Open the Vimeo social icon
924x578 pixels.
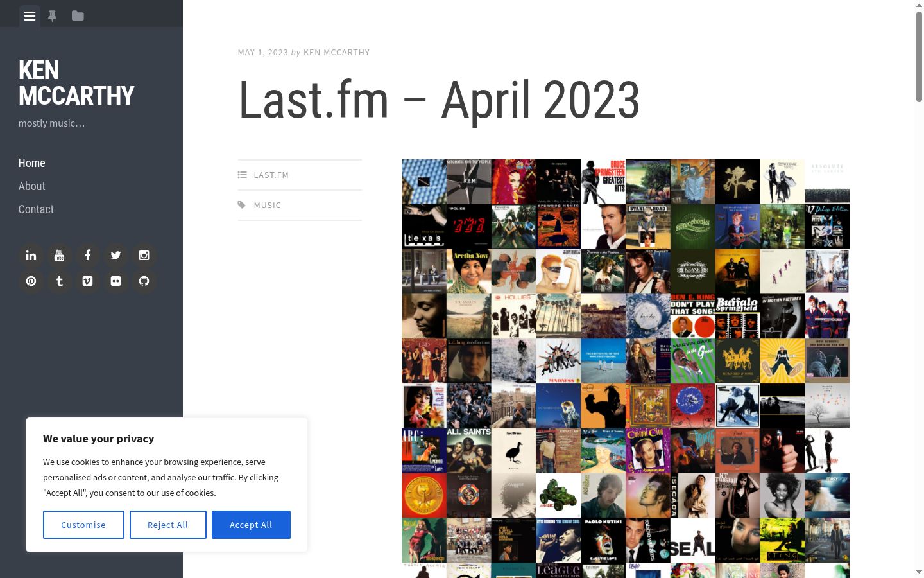pyautogui.click(x=87, y=281)
